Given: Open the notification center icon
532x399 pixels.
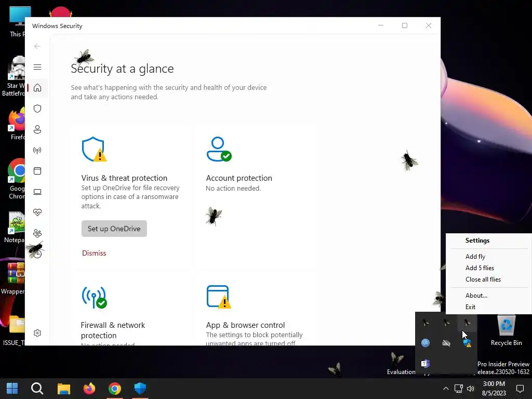Looking at the screenshot, I should [x=520, y=389].
